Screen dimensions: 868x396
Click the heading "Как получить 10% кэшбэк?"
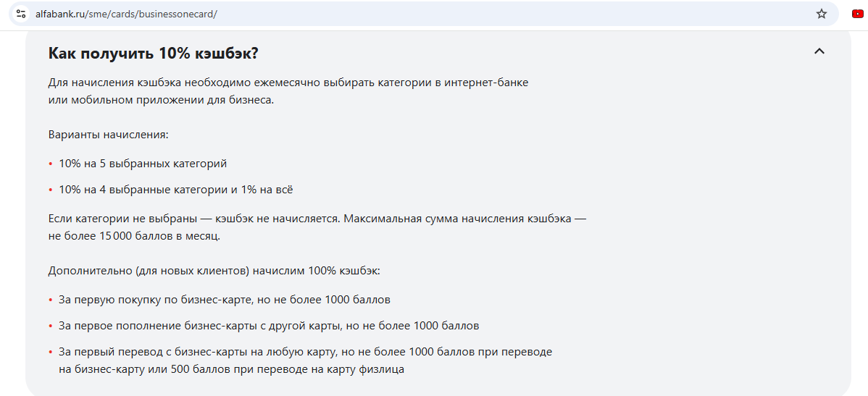153,54
